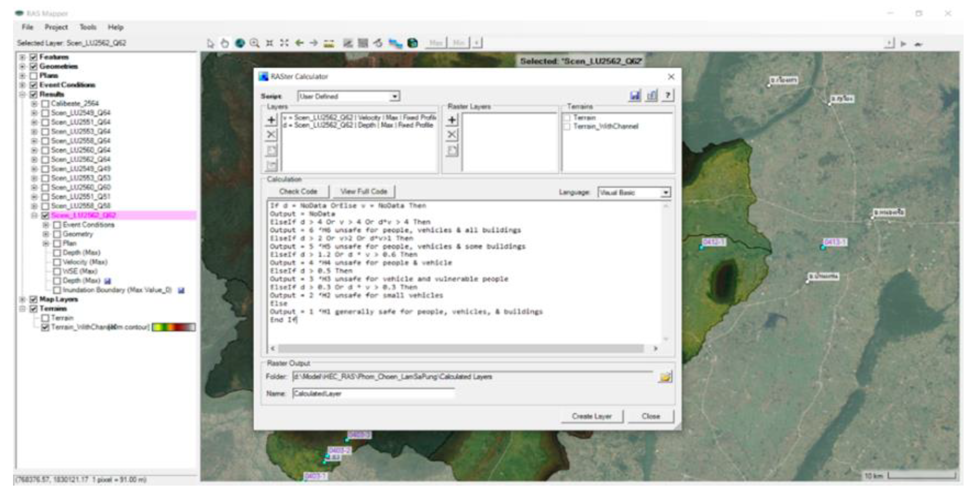
Task: Select the pan hand tool
Action: pyautogui.click(x=225, y=43)
